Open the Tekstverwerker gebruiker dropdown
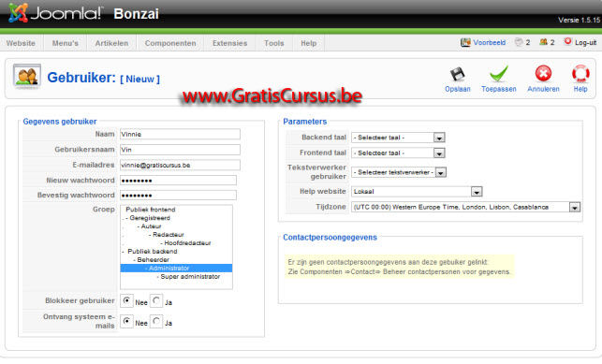The width and height of the screenshot is (602, 364). (x=399, y=172)
